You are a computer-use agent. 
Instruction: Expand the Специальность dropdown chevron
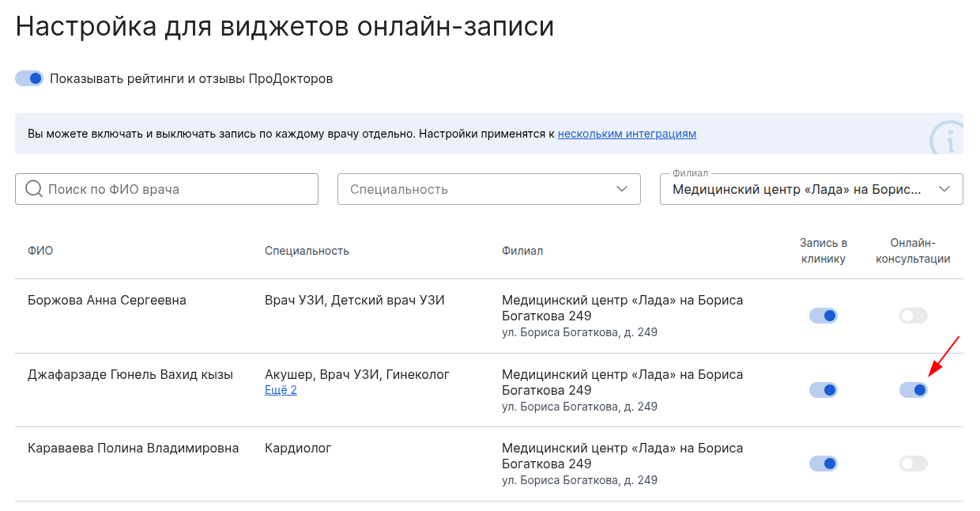pos(621,189)
